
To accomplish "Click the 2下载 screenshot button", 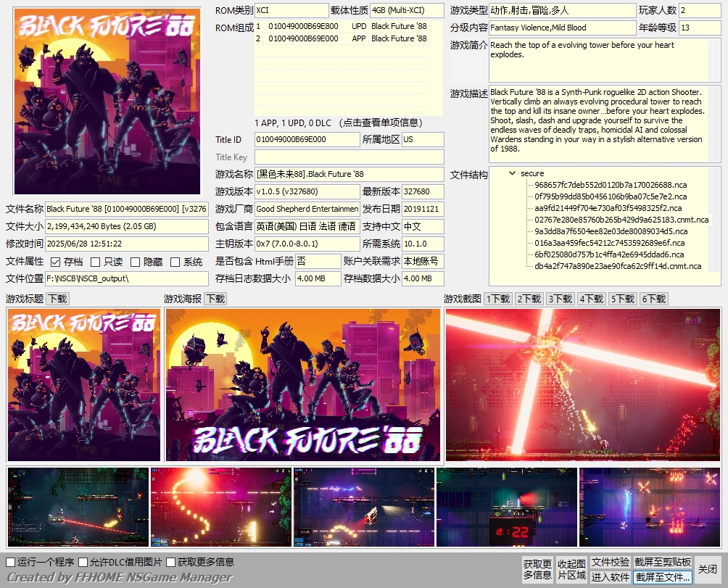I will [529, 299].
